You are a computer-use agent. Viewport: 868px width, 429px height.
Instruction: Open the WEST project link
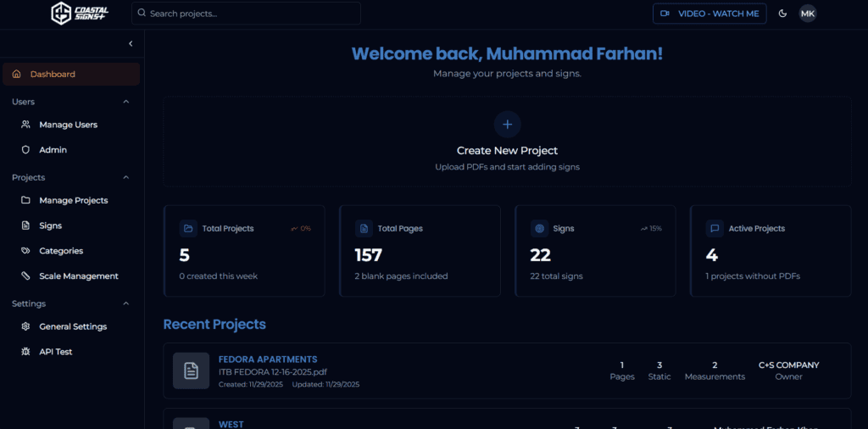[x=231, y=425]
